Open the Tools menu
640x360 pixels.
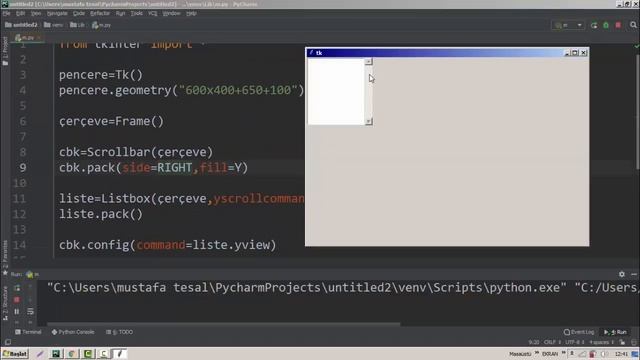pyautogui.click(x=136, y=13)
